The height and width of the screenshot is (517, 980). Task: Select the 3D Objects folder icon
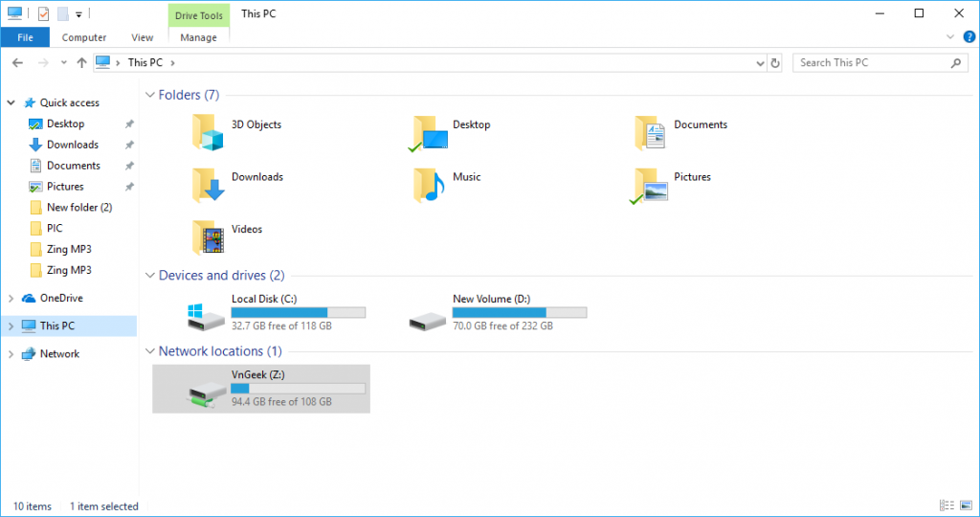208,132
